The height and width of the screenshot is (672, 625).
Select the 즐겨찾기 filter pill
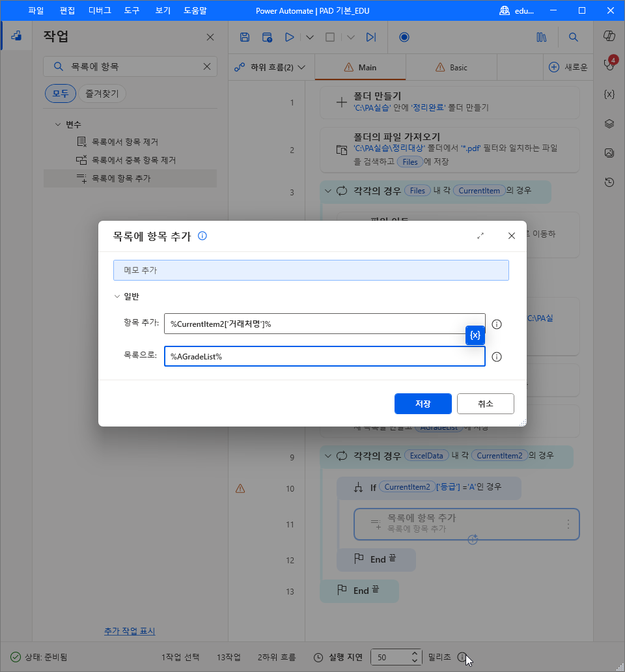tap(102, 93)
